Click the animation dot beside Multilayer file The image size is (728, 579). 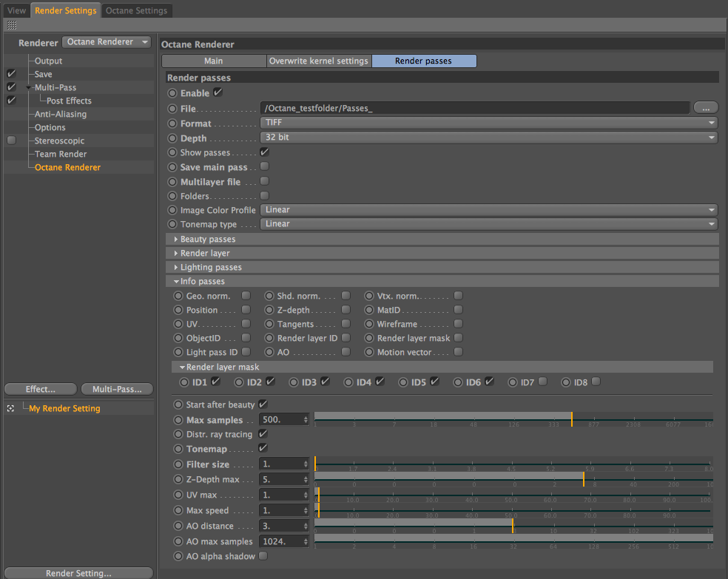[x=172, y=182]
